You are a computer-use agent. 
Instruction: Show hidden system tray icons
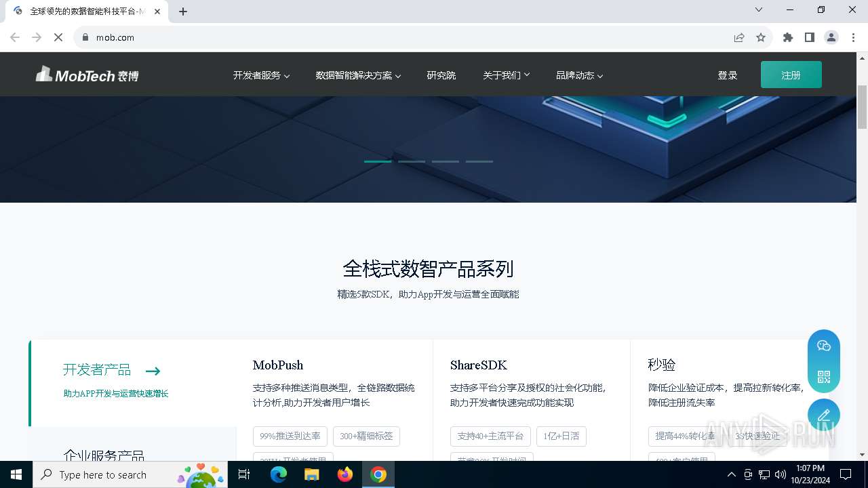[731, 474]
